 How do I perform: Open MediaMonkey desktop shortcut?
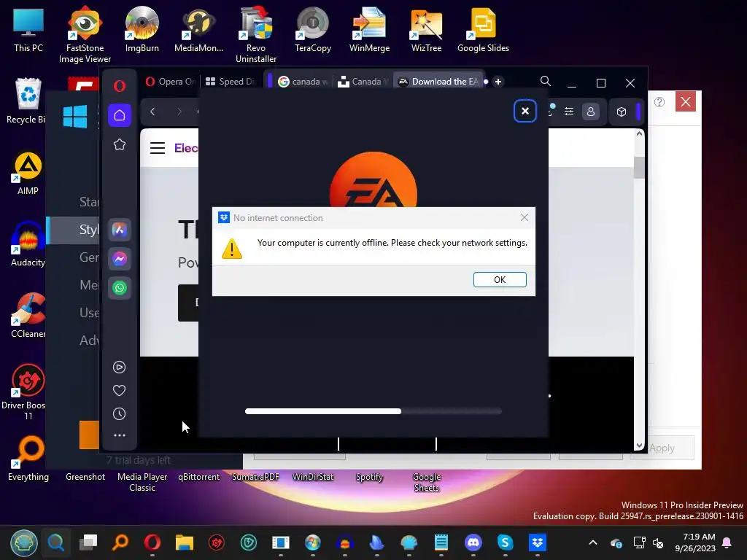[x=198, y=29]
